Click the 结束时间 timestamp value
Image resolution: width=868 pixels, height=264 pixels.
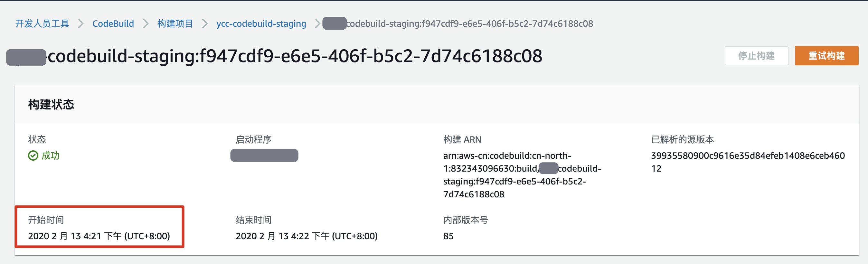[306, 236]
